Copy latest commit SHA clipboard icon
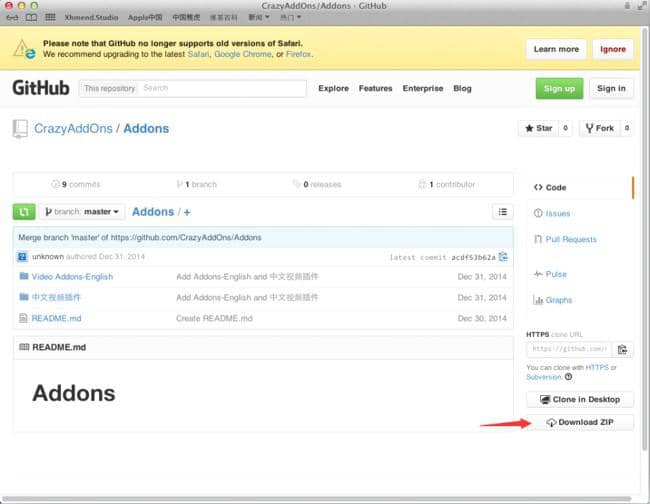This screenshot has height=504, width=650. coord(503,257)
